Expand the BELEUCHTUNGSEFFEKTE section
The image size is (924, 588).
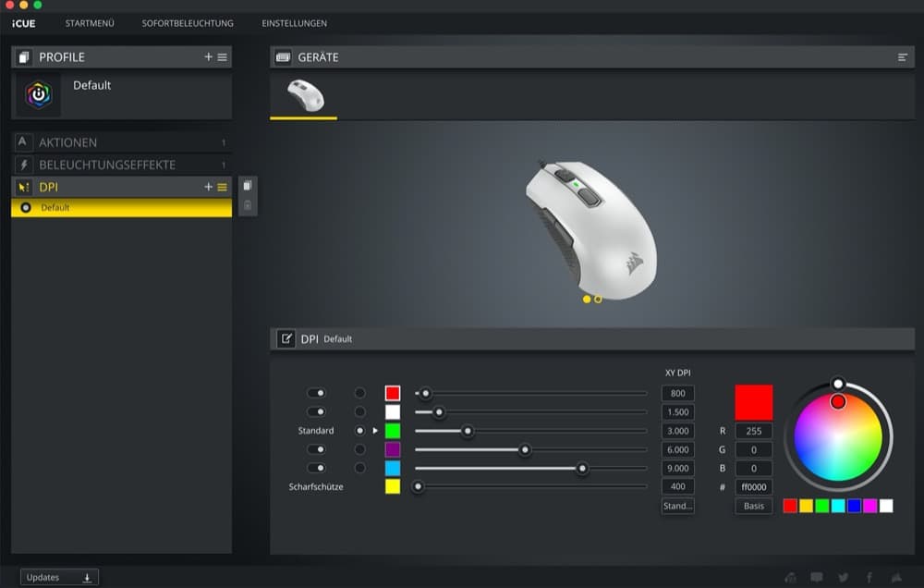point(121,165)
